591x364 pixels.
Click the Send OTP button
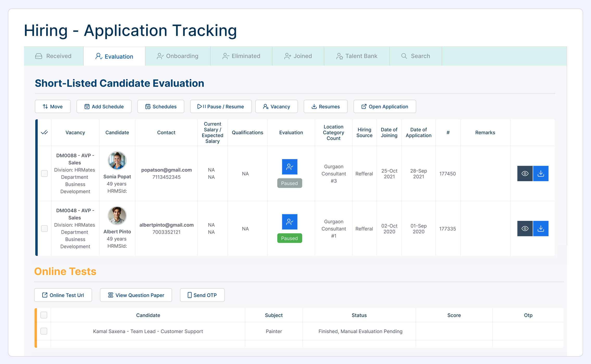202,295
